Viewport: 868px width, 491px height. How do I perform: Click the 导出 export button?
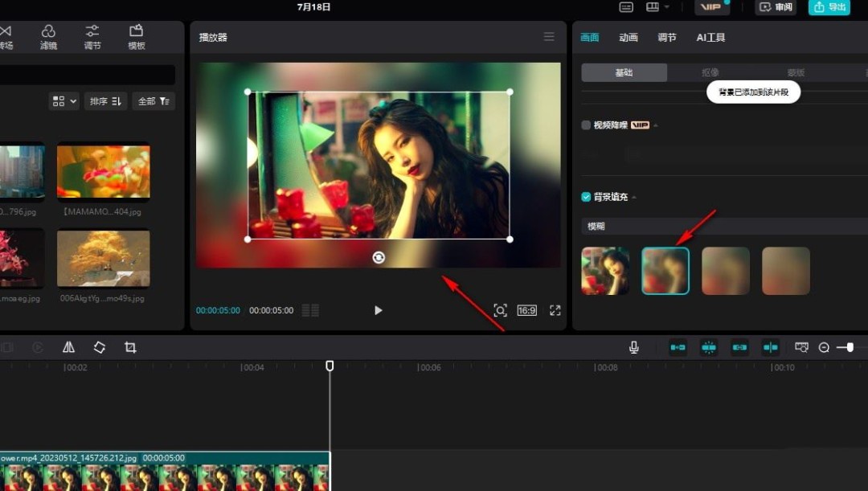829,7
